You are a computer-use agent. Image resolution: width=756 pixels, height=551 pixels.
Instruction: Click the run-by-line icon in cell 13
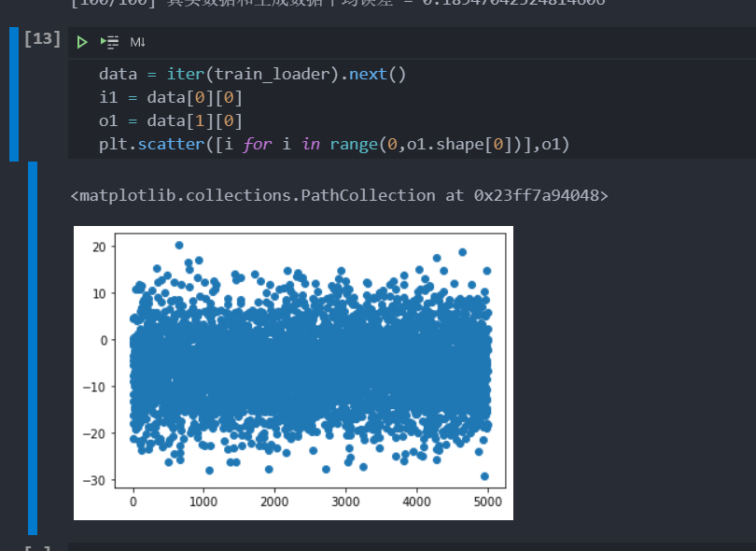point(109,42)
